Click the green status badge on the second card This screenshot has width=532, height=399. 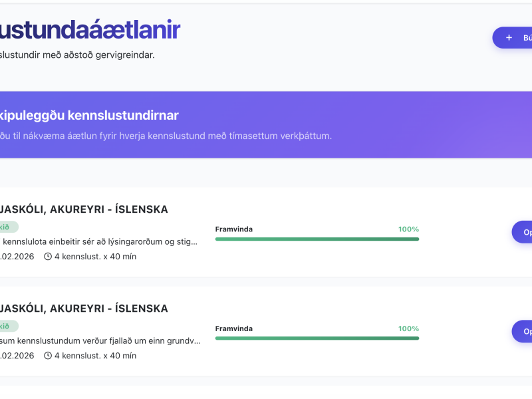click(x=8, y=326)
